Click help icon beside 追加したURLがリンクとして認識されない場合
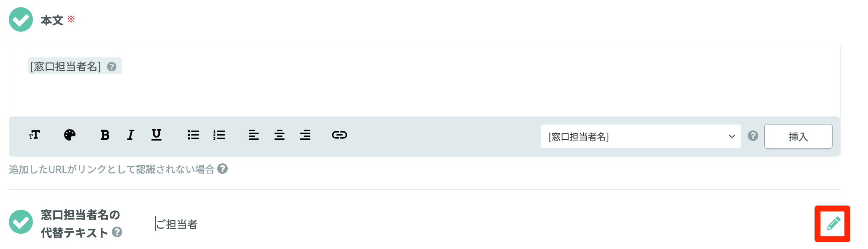This screenshot has width=868, height=249. coord(222,169)
